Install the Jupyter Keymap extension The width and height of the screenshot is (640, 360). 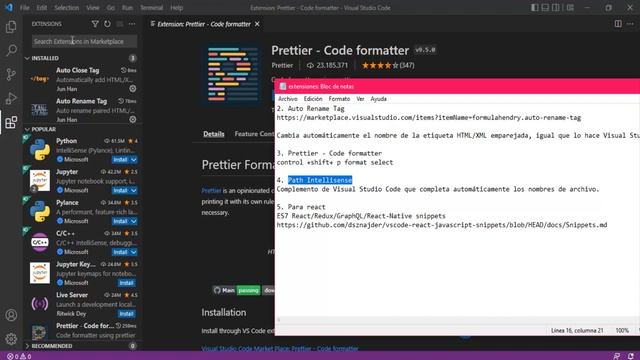(x=127, y=283)
